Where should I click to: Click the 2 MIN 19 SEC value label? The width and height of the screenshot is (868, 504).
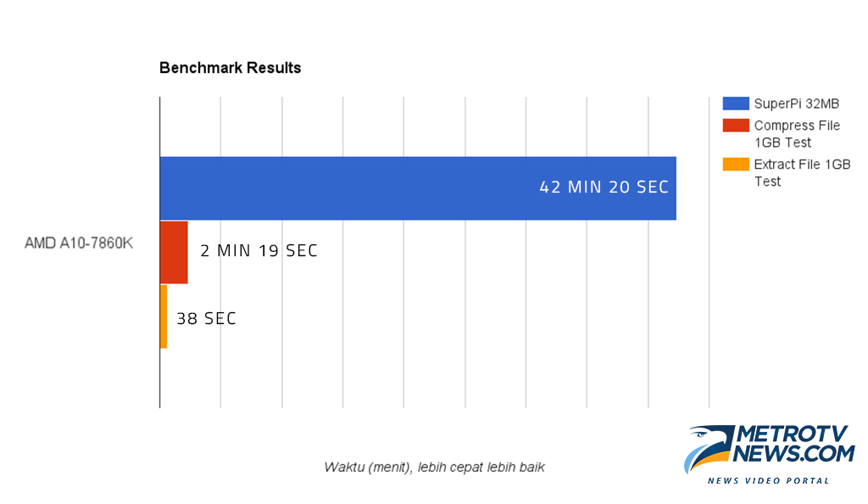click(259, 251)
